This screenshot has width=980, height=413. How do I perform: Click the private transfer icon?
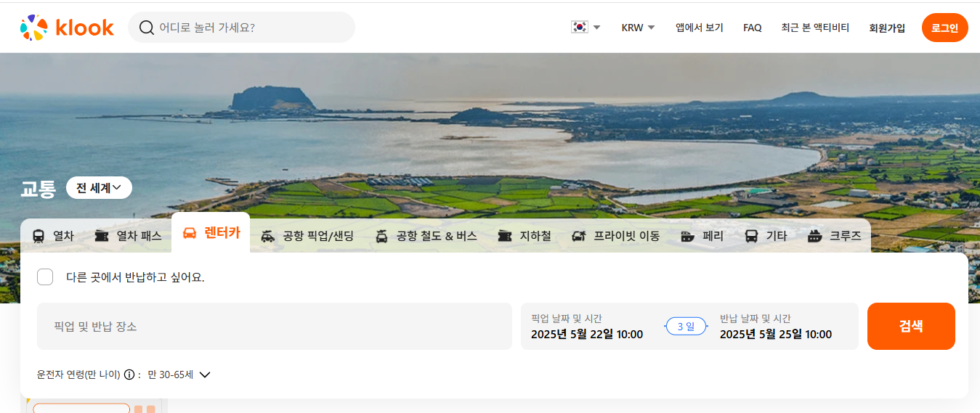pyautogui.click(x=579, y=236)
